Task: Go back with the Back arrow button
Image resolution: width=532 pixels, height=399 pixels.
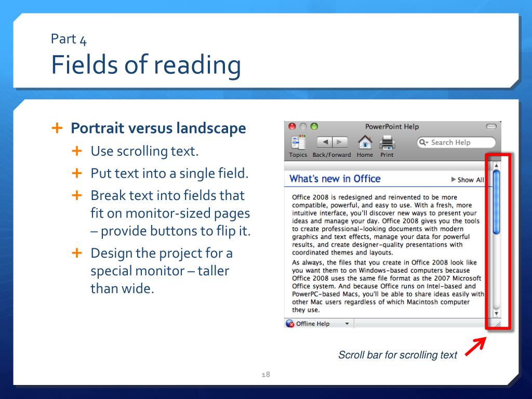Action: click(x=325, y=142)
